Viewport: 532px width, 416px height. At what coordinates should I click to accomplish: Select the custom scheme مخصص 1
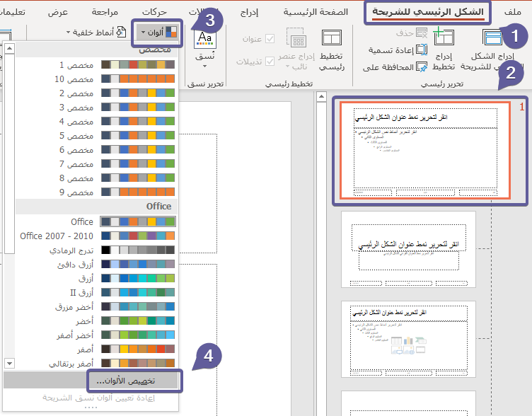pos(96,65)
